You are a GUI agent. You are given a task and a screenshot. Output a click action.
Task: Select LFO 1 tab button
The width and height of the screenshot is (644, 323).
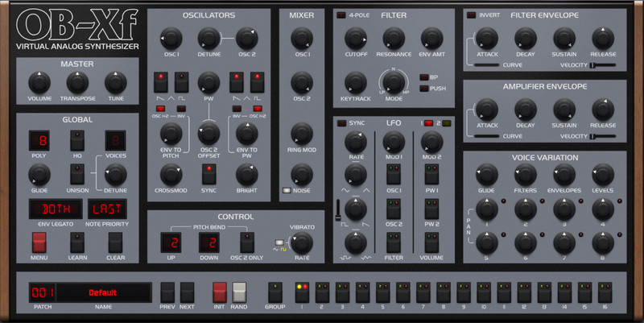pos(429,123)
